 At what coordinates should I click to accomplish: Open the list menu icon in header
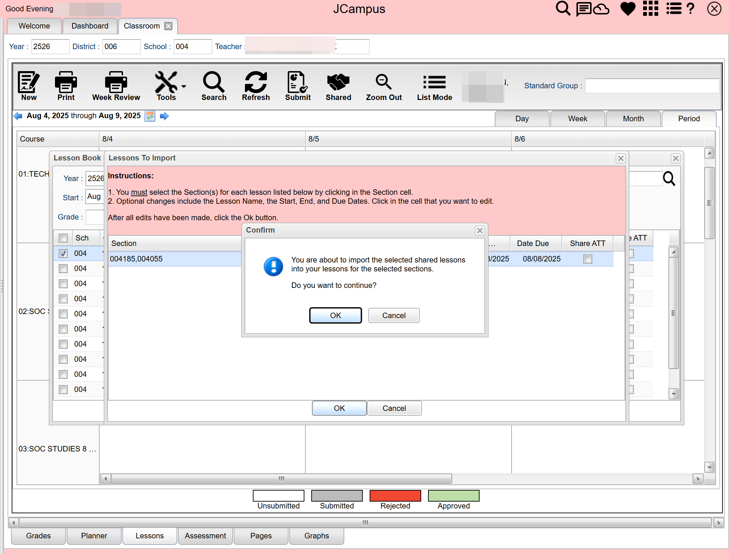(674, 9)
